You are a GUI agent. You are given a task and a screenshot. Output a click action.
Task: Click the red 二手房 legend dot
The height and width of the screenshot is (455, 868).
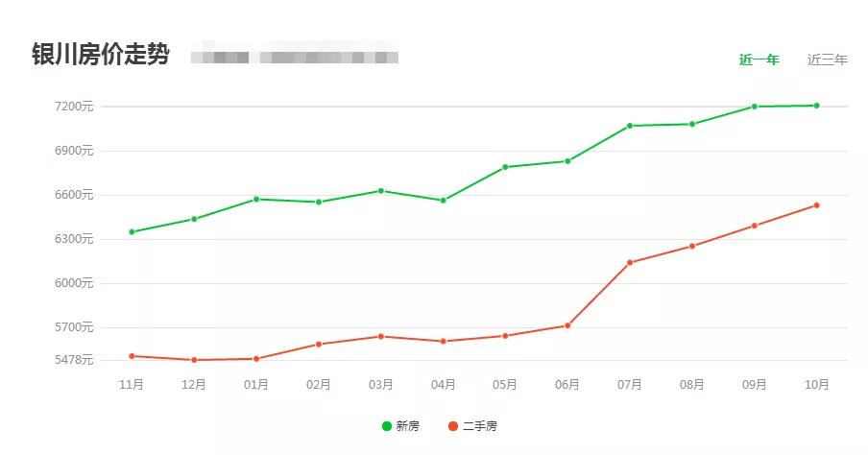453,425
